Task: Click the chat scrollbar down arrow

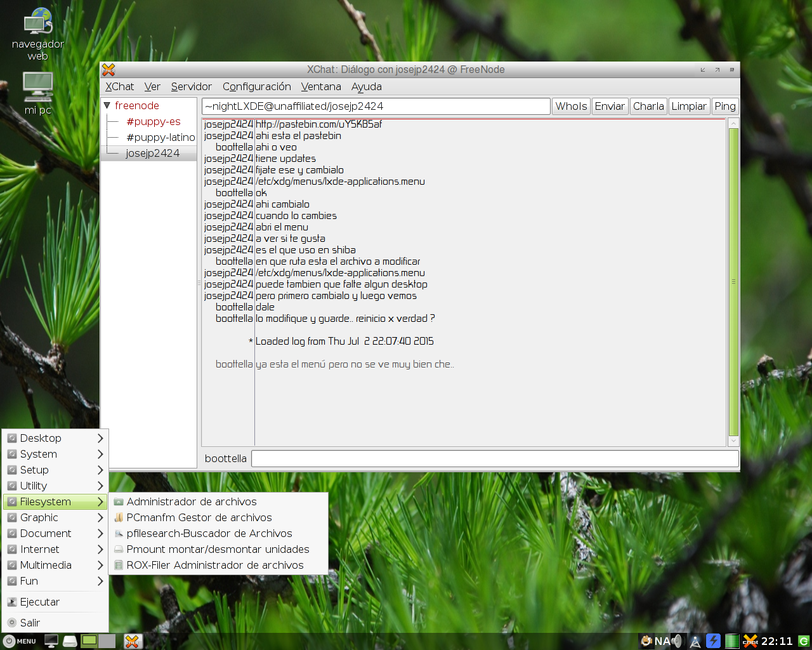Action: click(734, 441)
